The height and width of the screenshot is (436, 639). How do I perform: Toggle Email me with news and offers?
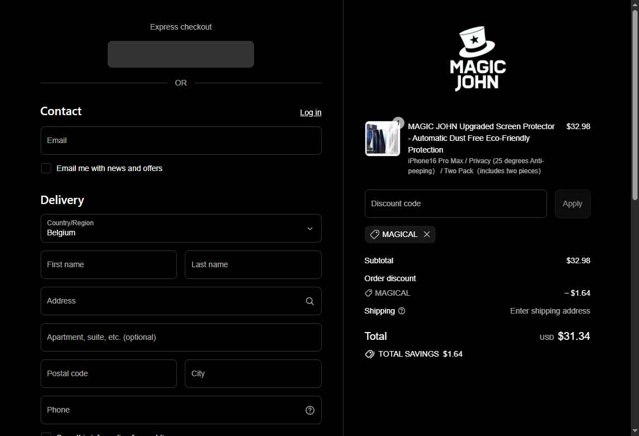click(x=46, y=168)
